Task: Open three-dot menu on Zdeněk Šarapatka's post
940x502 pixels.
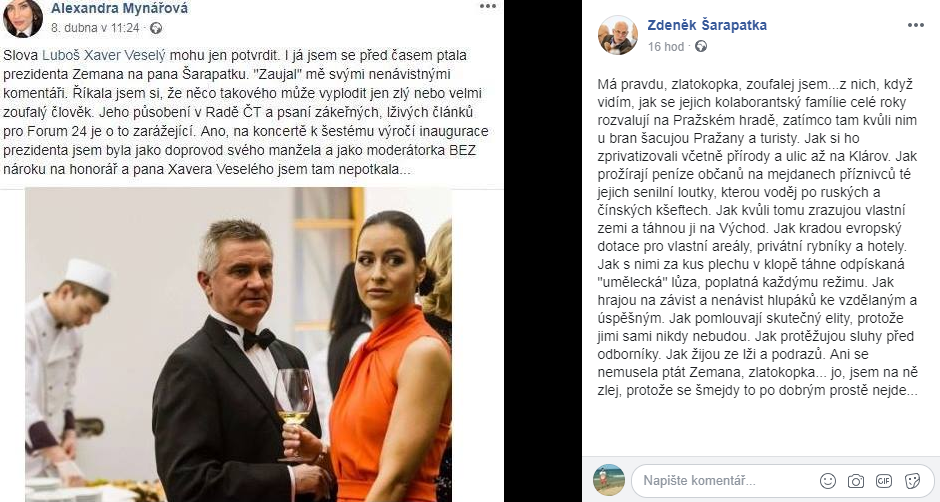Action: (x=915, y=25)
